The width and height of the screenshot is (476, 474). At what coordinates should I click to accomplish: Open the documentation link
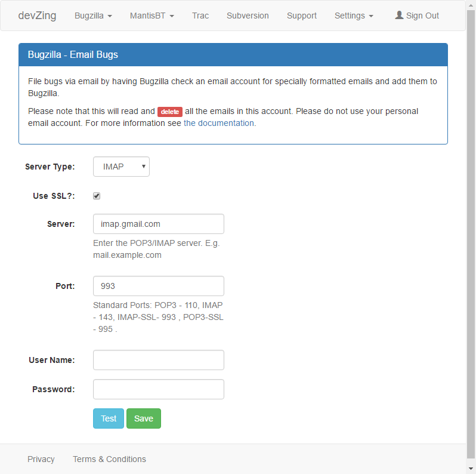click(219, 123)
